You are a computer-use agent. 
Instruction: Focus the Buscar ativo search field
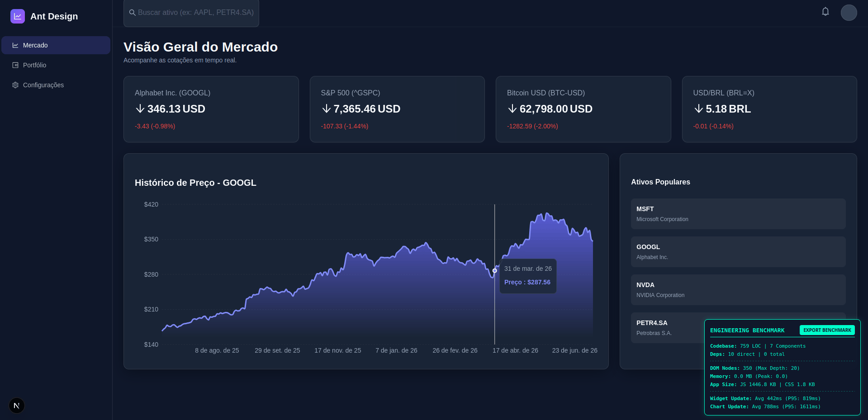(191, 13)
